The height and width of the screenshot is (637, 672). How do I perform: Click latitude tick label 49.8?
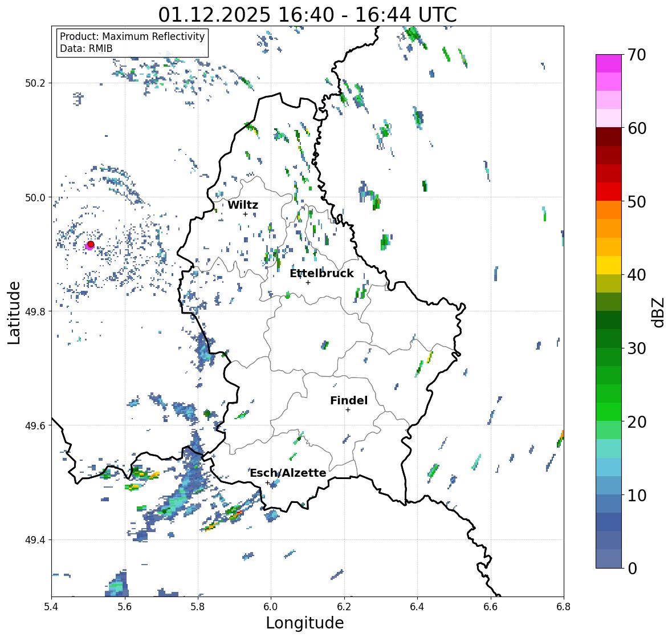(x=35, y=311)
